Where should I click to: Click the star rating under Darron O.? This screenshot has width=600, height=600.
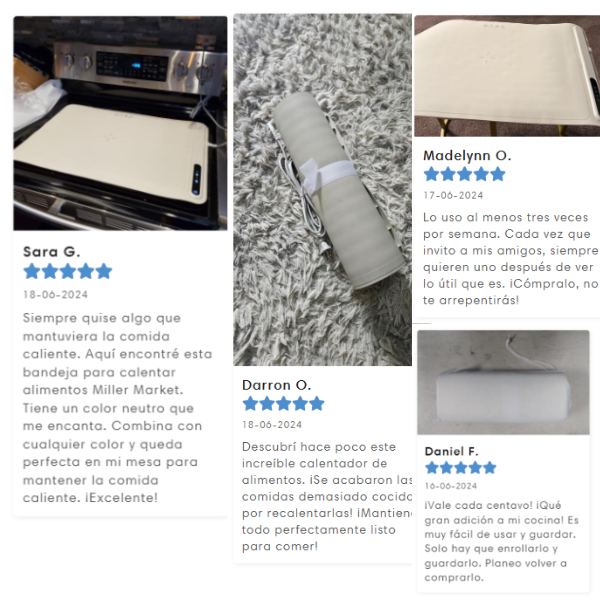[284, 404]
